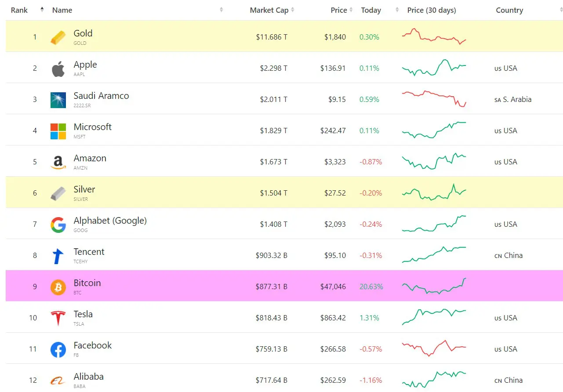This screenshot has height=392, width=563.
Task: Click the Price column header
Action: pyautogui.click(x=339, y=10)
